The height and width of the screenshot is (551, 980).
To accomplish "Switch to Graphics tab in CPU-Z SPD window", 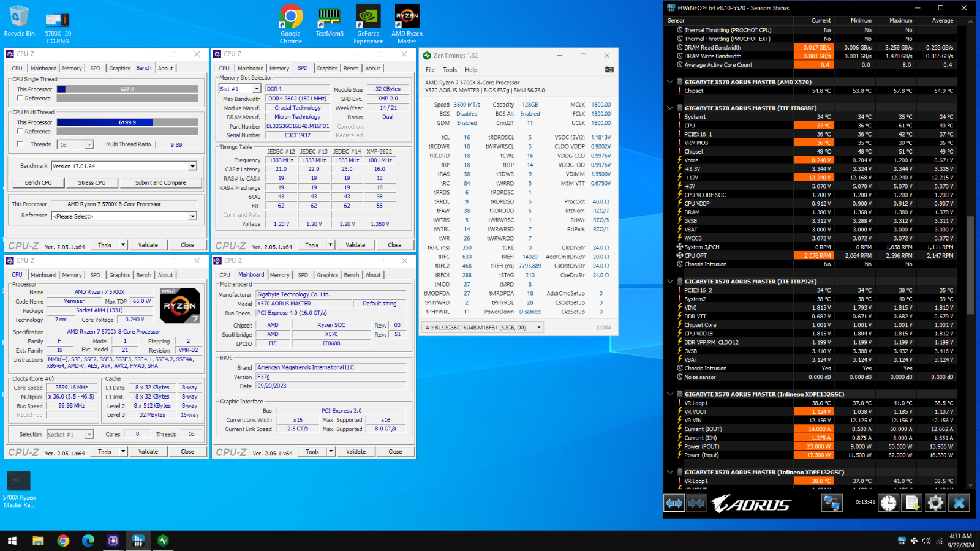I will [327, 69].
